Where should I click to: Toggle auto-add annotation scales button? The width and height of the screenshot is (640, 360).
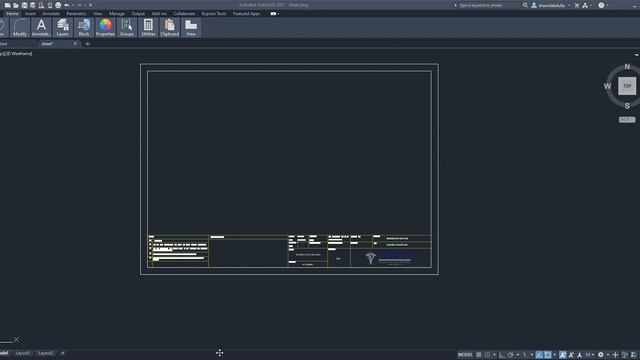point(571,355)
